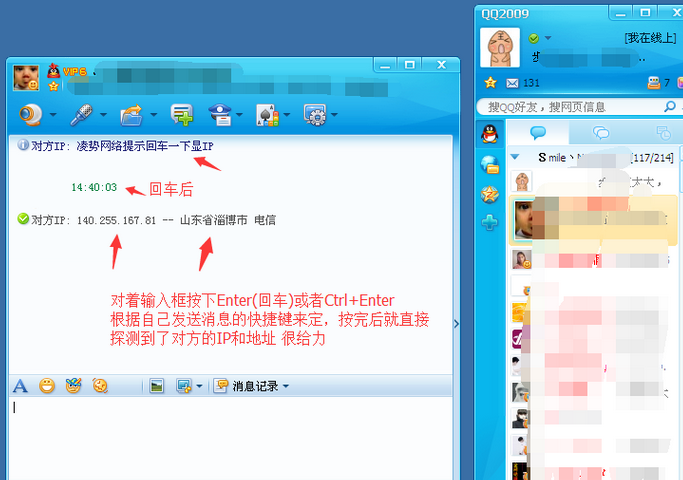Open the mailbox icon showing 131
This screenshot has height=480, width=683.
tap(512, 83)
